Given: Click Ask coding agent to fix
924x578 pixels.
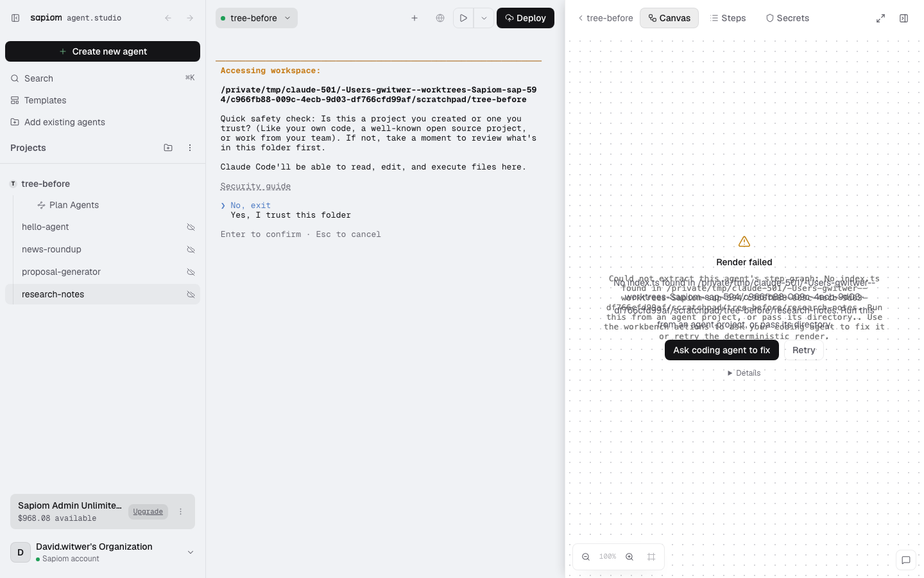Looking at the screenshot, I should pyautogui.click(x=722, y=350).
